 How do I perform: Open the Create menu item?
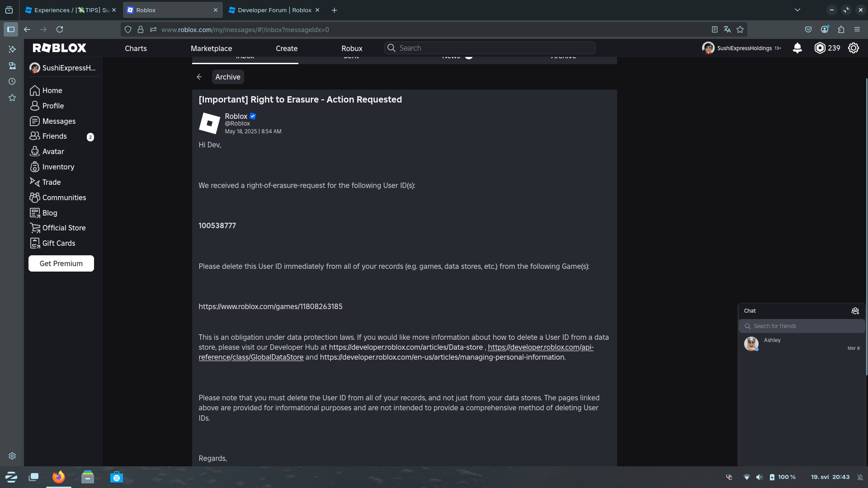pyautogui.click(x=287, y=48)
